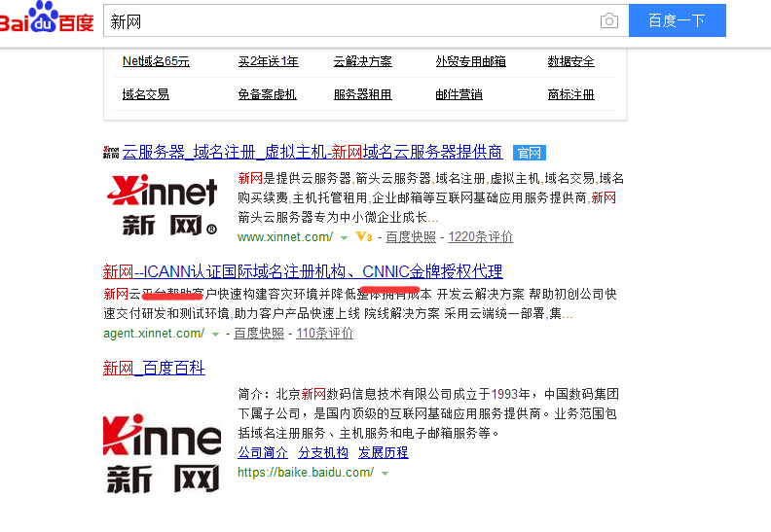771x532 pixels.
Task: Open the 免备案虚机 link
Action: click(267, 94)
